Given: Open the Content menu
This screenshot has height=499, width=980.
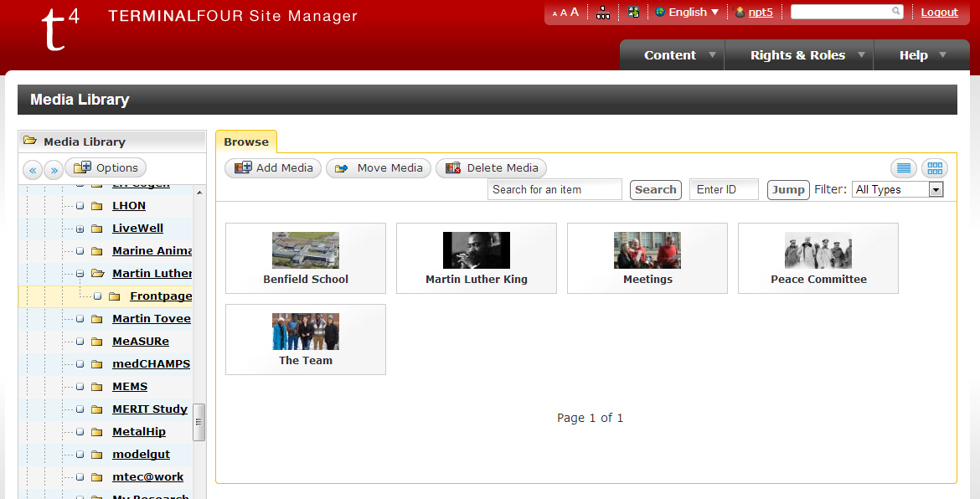Looking at the screenshot, I should (x=670, y=55).
